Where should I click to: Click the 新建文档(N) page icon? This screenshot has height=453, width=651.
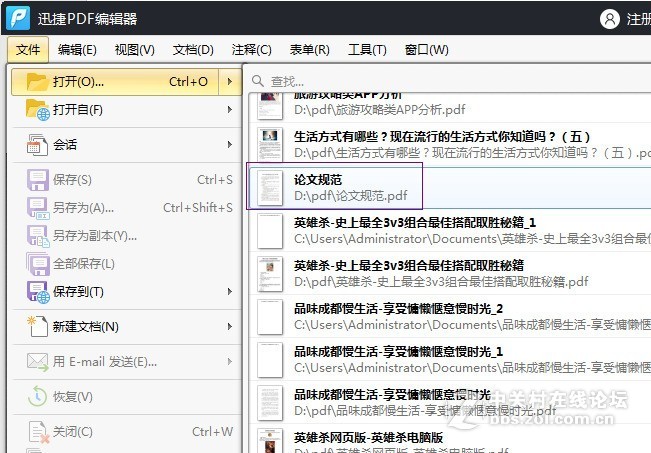[37, 327]
